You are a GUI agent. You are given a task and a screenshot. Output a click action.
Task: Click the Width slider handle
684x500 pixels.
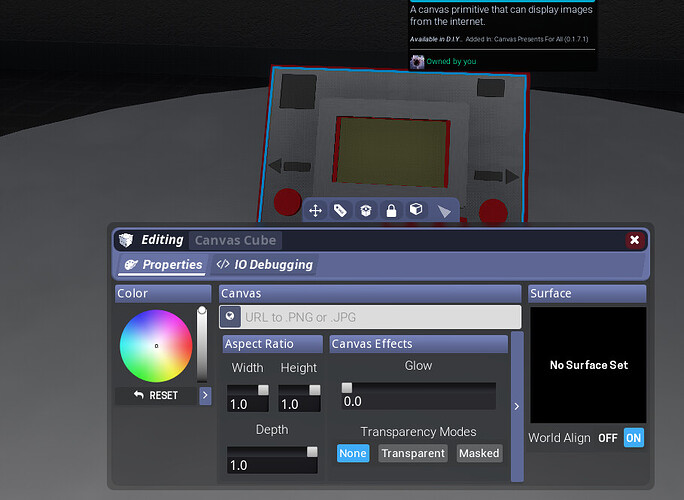point(263,390)
